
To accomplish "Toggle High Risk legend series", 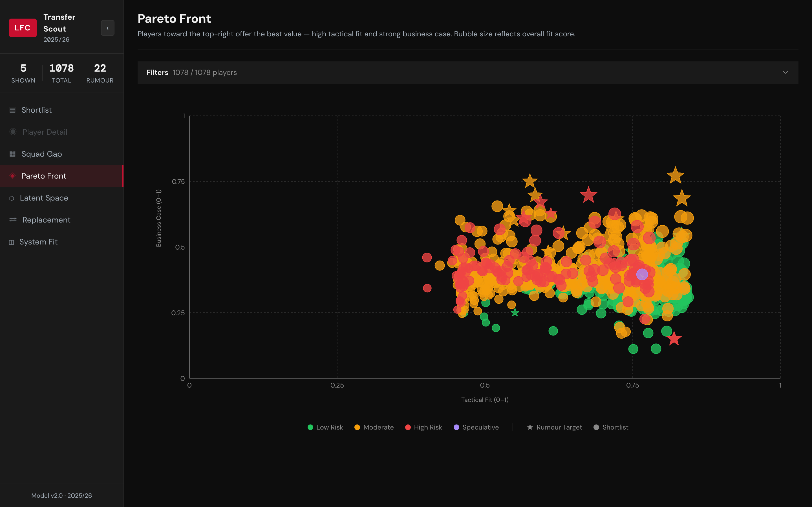I will (423, 427).
